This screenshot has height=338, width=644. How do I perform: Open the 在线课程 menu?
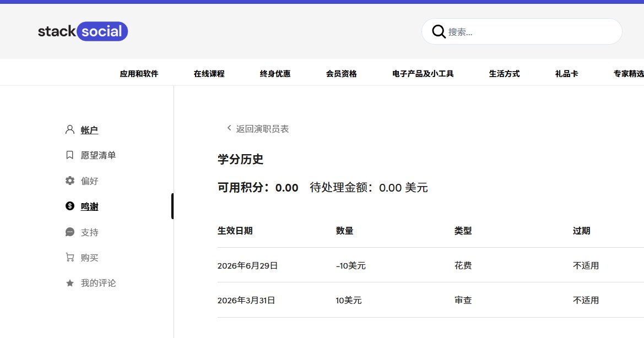click(209, 74)
